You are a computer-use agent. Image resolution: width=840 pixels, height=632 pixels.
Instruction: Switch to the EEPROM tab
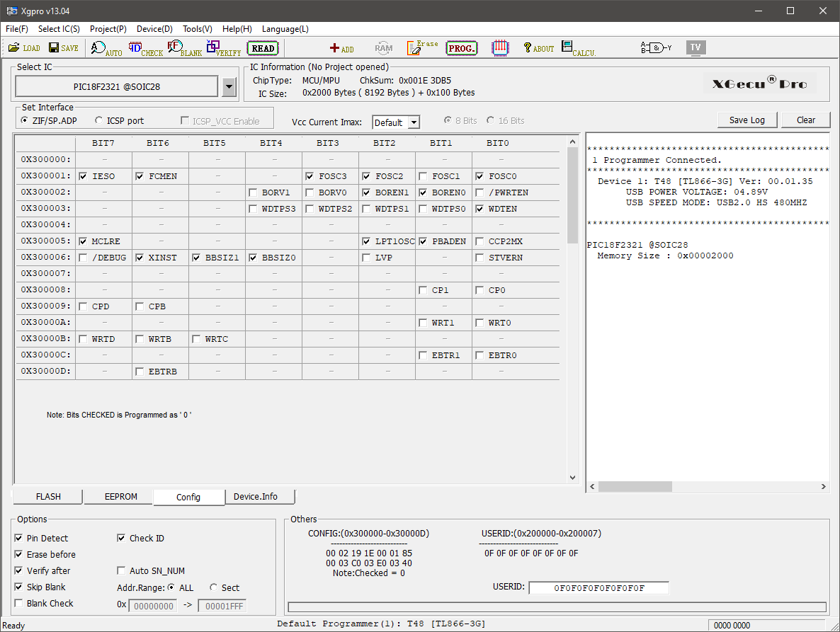click(120, 497)
